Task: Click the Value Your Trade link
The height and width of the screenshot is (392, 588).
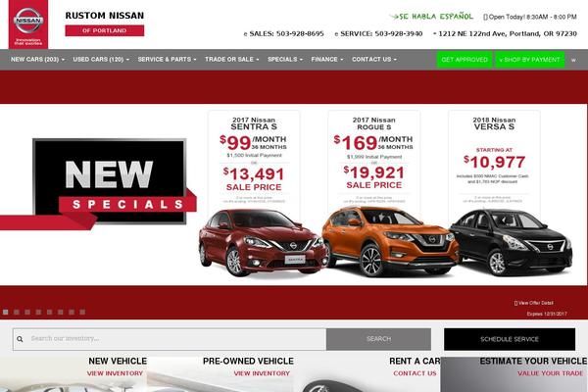Action: pos(550,373)
